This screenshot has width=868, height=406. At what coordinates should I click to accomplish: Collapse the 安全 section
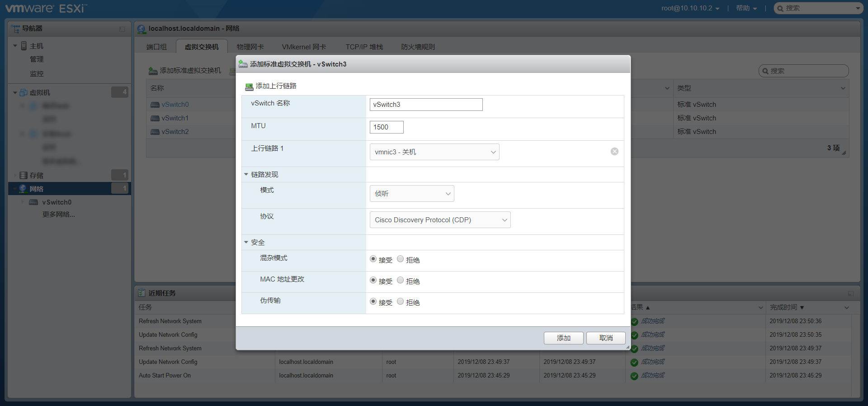[x=246, y=242]
